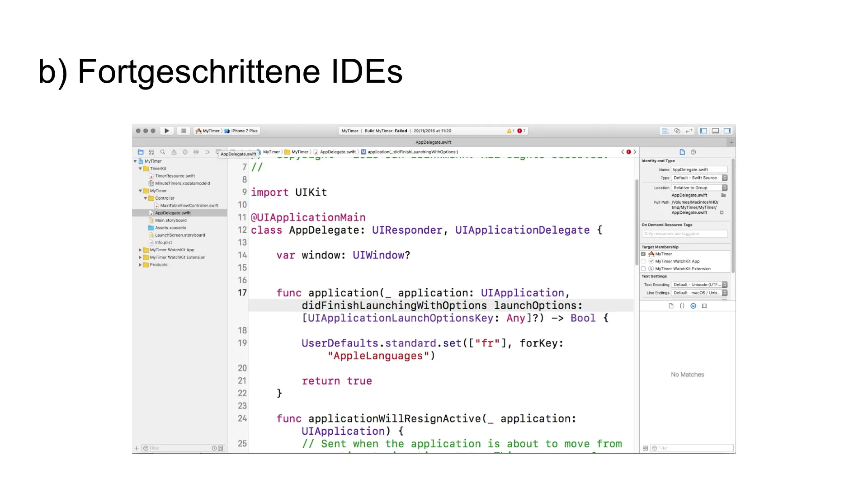Open MainTableViewController.swift
This screenshot has height=488, width=868.
[x=189, y=206]
